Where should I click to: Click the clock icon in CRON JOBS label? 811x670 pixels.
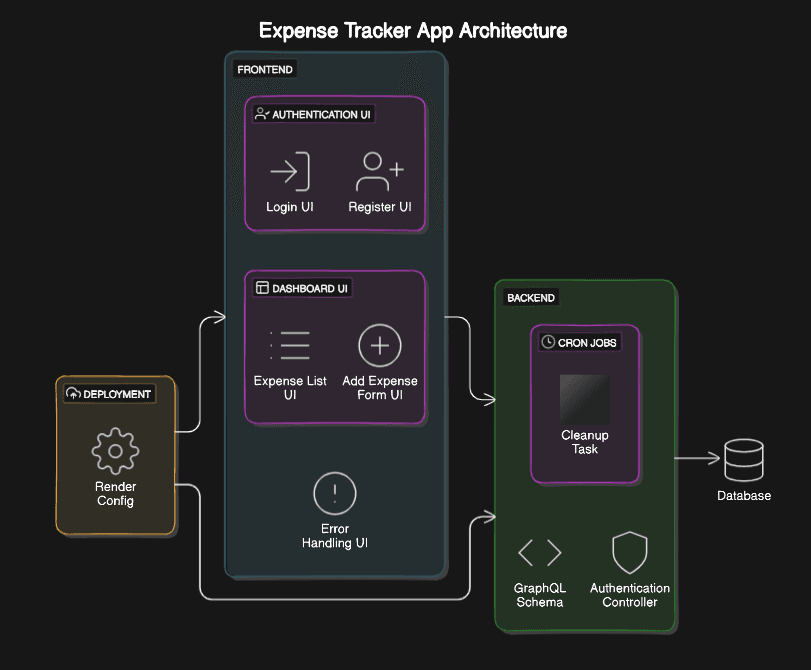click(x=548, y=342)
